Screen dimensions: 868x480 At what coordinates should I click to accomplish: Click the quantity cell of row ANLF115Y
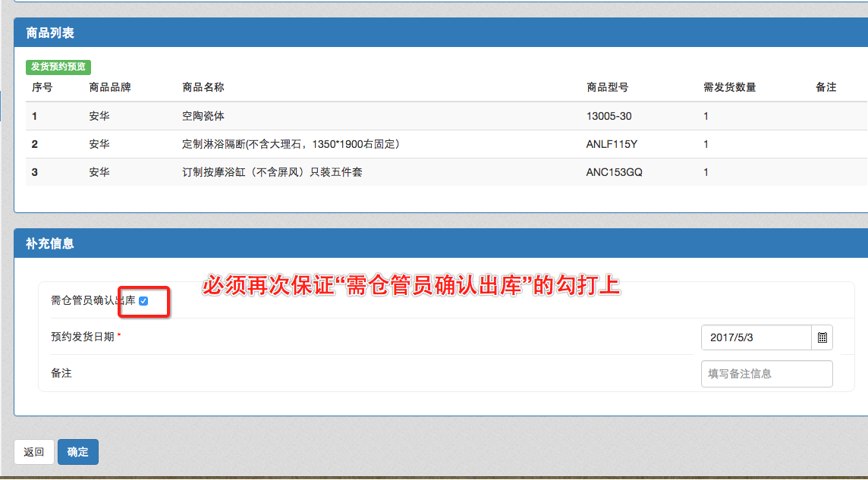click(x=706, y=144)
